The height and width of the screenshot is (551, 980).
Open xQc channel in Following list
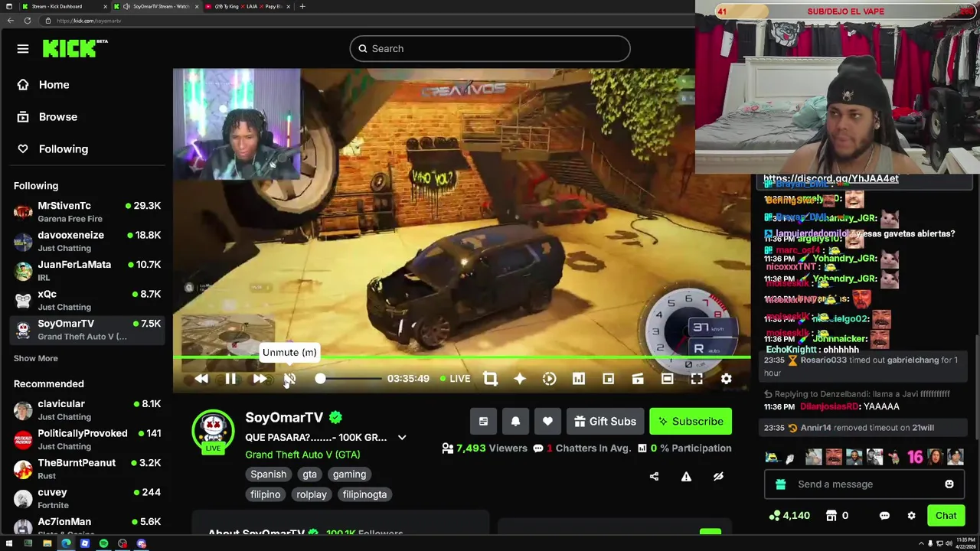click(x=87, y=300)
